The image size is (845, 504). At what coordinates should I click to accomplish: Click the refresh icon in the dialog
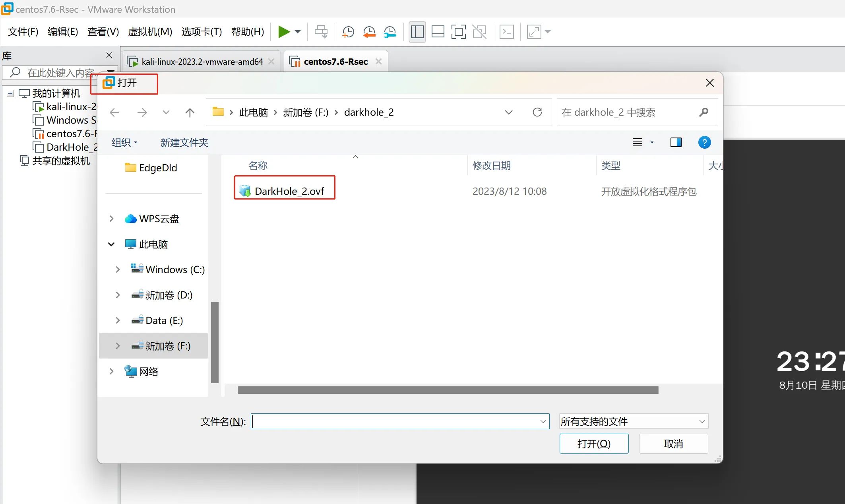click(x=537, y=112)
